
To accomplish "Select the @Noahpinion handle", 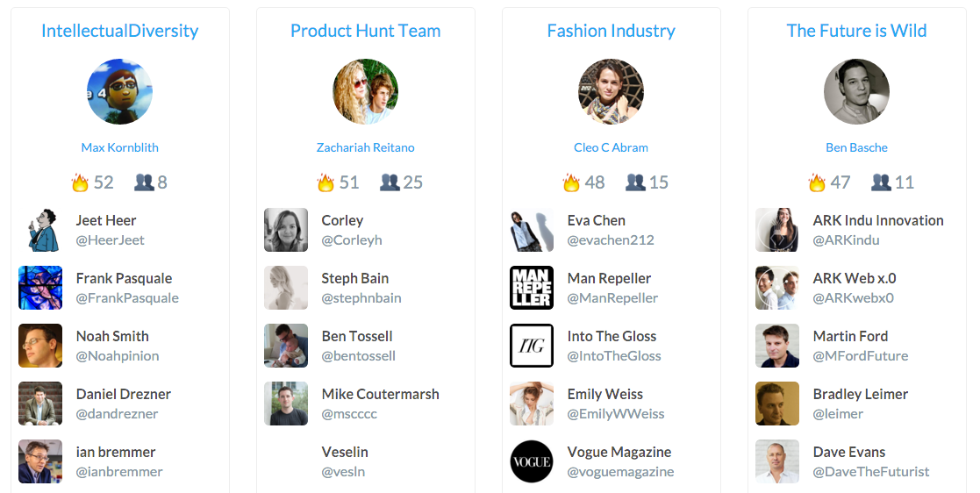I will [118, 356].
